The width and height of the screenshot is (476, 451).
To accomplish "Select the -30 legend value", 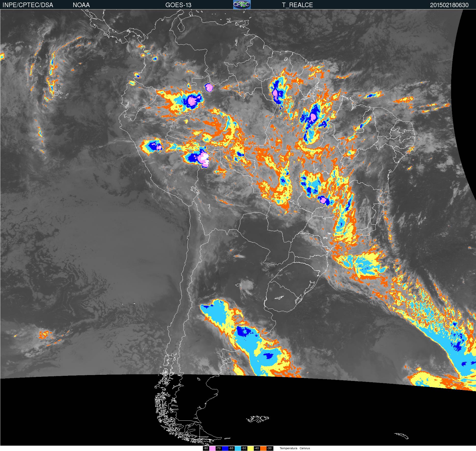I will coord(269,448).
